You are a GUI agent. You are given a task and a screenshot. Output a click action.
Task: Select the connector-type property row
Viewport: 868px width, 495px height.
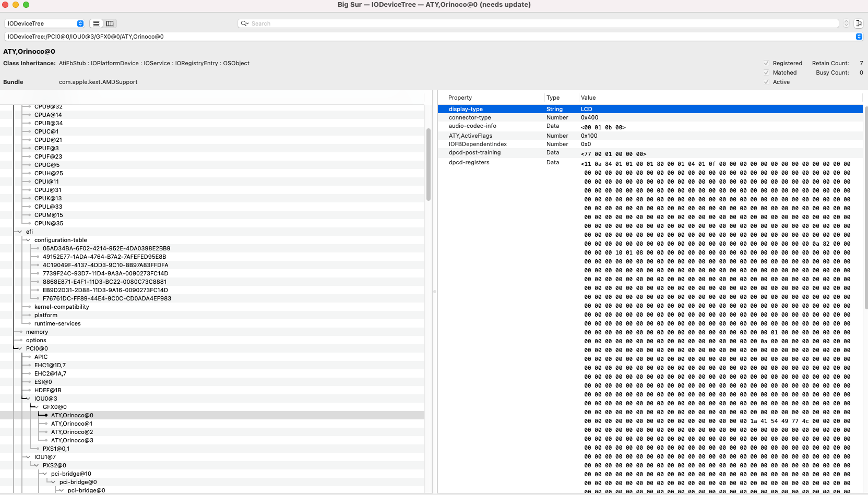650,117
